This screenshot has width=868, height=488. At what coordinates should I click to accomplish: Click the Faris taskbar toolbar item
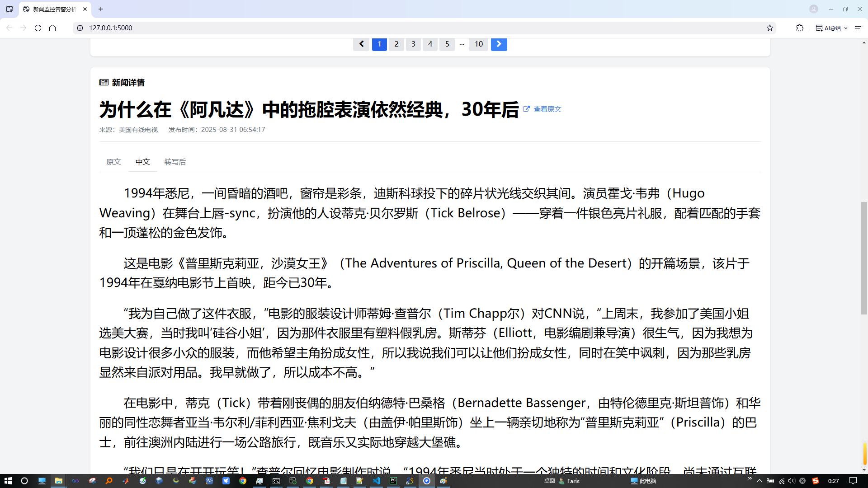[x=570, y=481]
